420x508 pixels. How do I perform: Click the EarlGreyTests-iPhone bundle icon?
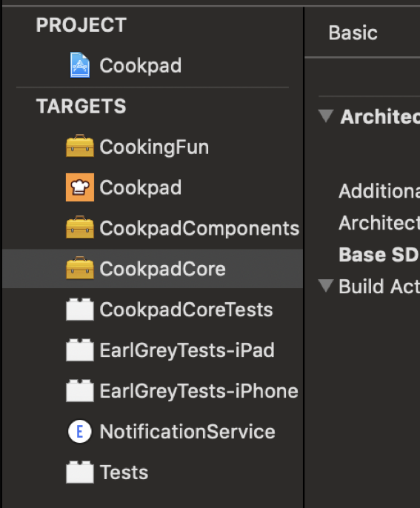click(80, 391)
